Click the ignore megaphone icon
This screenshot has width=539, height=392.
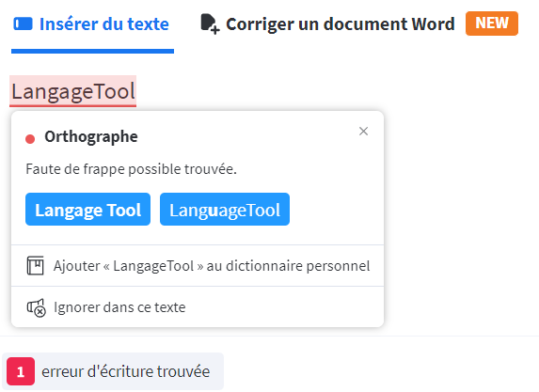(36, 307)
